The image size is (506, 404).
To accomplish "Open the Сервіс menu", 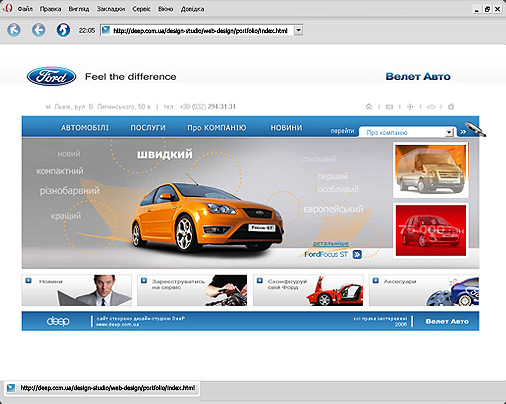I will pos(141,9).
